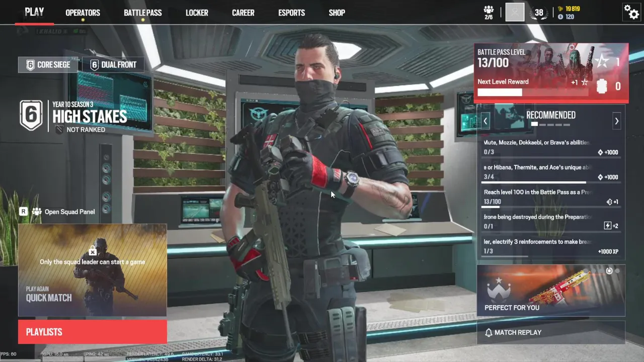The image size is (644, 362).
Task: Toggle the Perfect For You carousel dot
Action: coord(609,271)
